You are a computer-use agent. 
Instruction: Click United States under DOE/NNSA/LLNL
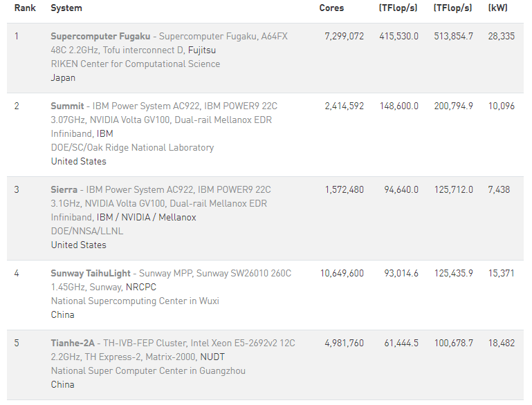78,245
